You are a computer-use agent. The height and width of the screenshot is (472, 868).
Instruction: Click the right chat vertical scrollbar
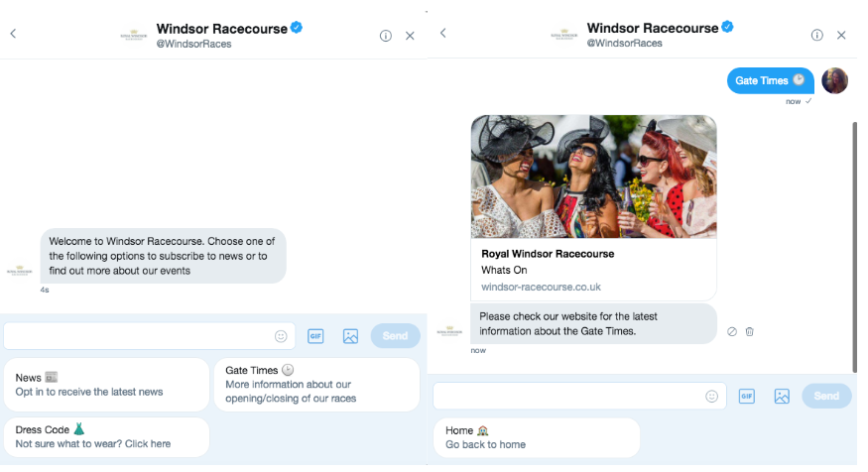tap(855, 247)
